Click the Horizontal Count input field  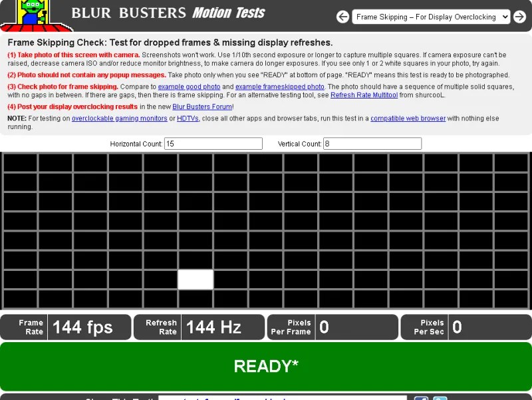213,143
